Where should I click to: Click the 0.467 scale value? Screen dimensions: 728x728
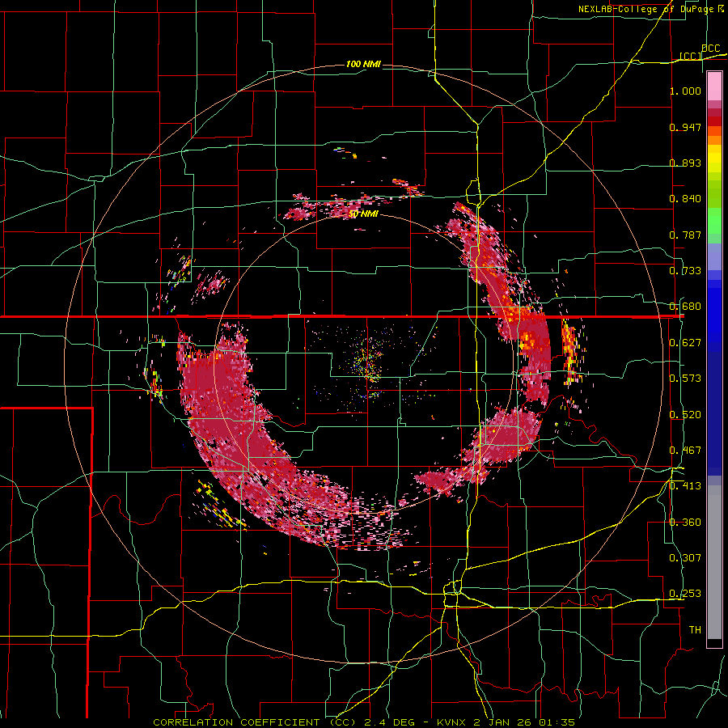pos(685,451)
